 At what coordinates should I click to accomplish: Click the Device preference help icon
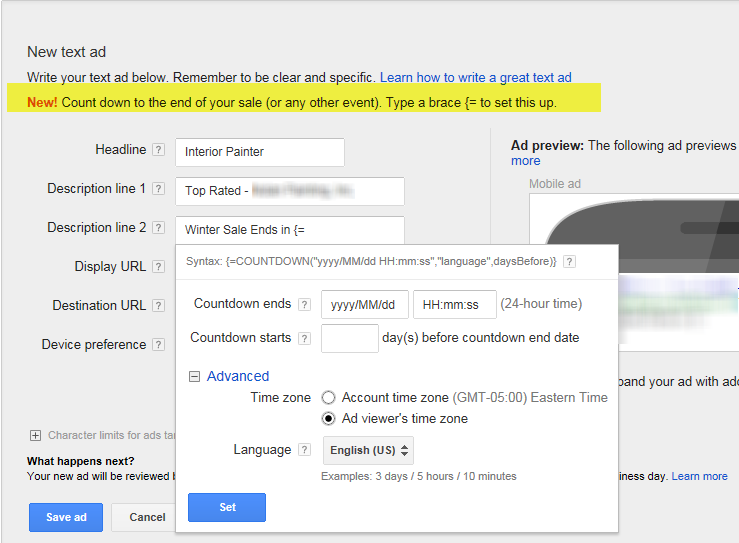[x=158, y=345]
